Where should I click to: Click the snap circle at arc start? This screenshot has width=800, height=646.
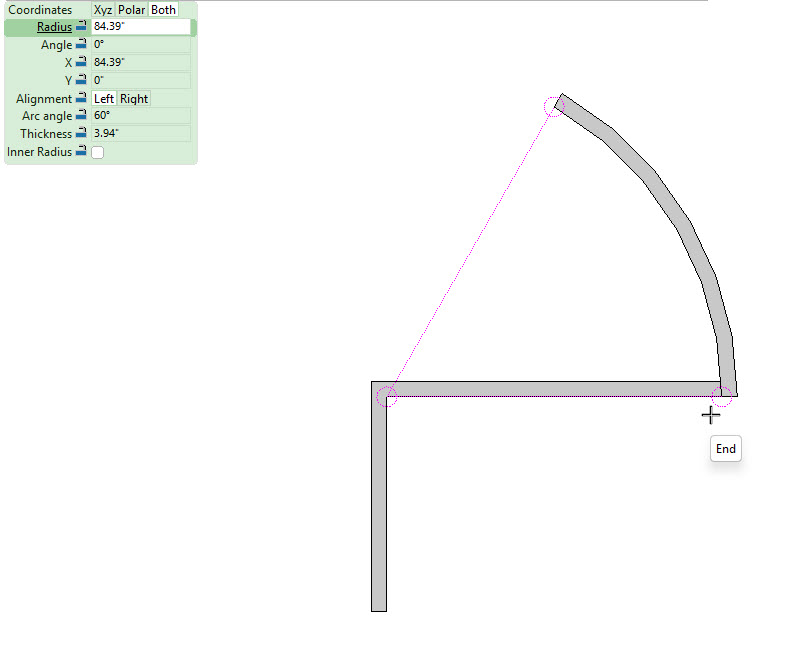(x=722, y=396)
